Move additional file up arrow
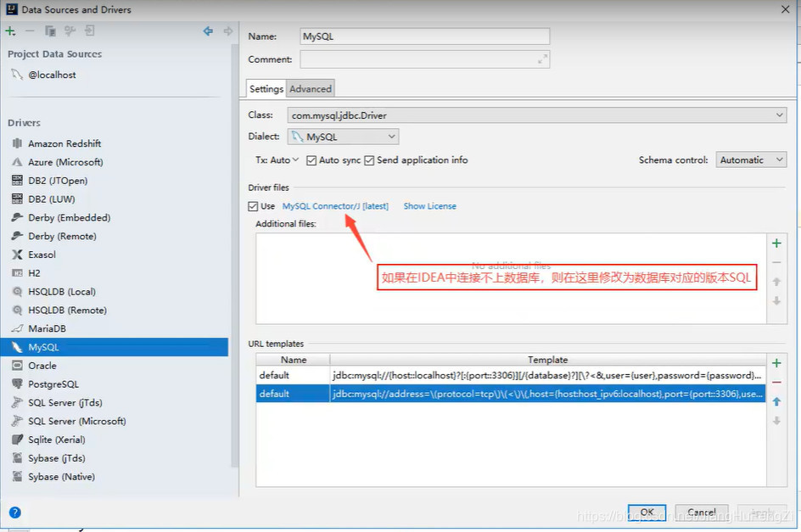Image resolution: width=801 pixels, height=532 pixels. click(x=776, y=282)
